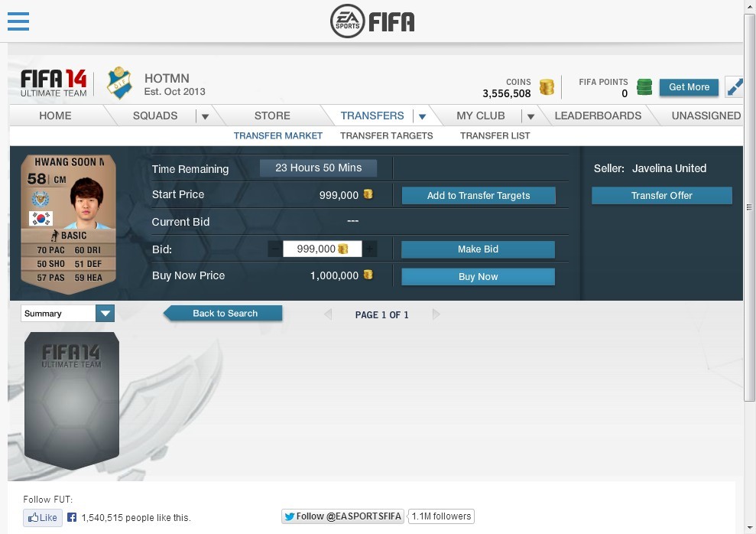Select the TRANSFERS tab
The image size is (756, 534).
[x=372, y=116]
